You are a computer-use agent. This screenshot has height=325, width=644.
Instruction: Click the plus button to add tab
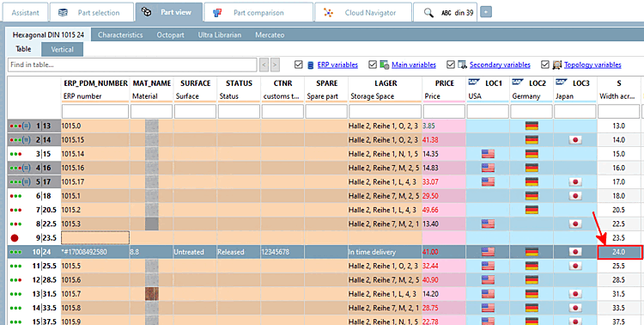pos(486,12)
